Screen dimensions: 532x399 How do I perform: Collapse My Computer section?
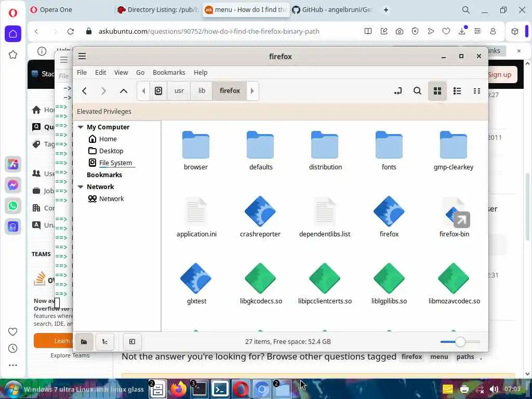(81, 127)
